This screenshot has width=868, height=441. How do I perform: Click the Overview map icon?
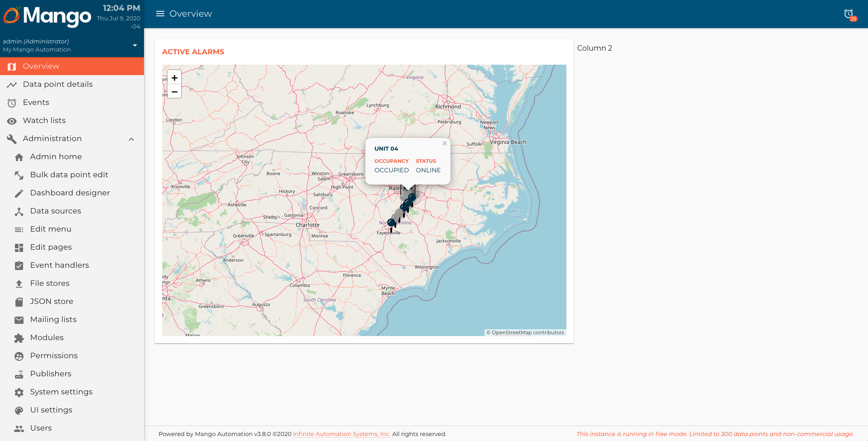(x=12, y=66)
